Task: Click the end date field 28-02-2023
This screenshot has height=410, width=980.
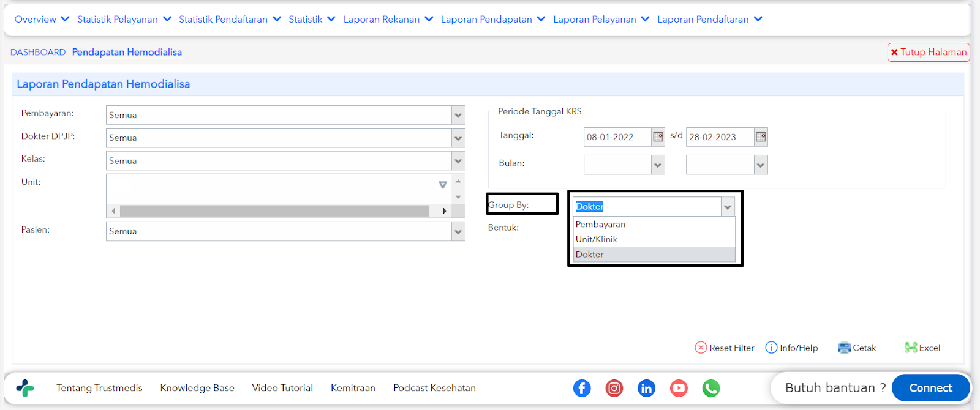Action: pyautogui.click(x=720, y=137)
